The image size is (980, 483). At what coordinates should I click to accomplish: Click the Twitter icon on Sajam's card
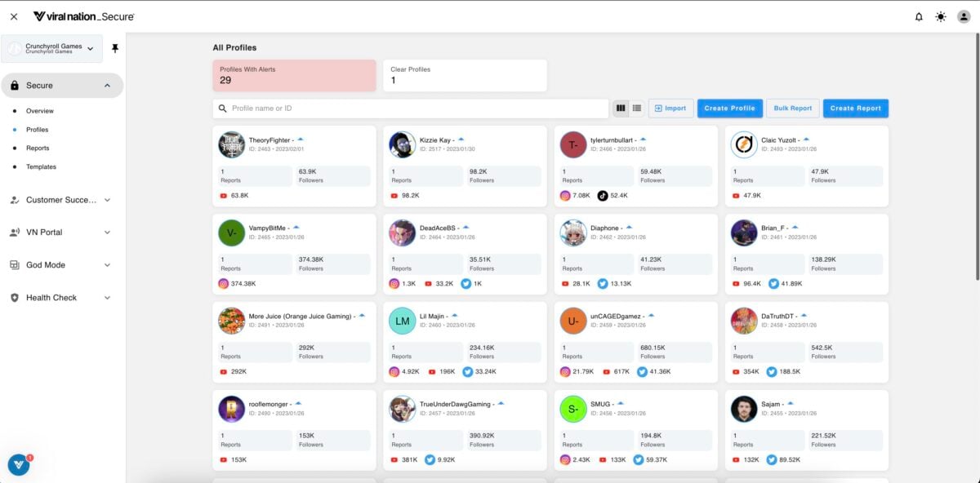[769, 459]
